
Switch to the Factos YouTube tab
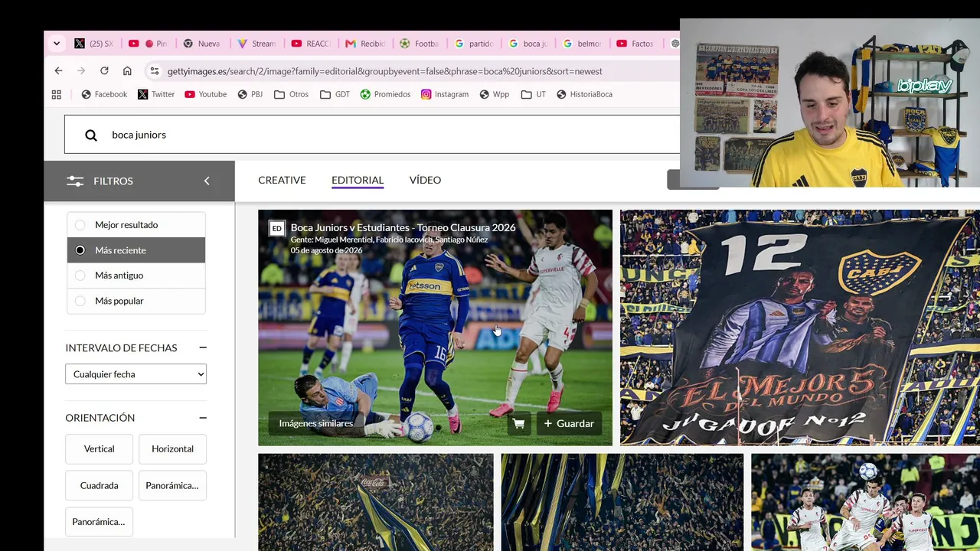coord(636,44)
